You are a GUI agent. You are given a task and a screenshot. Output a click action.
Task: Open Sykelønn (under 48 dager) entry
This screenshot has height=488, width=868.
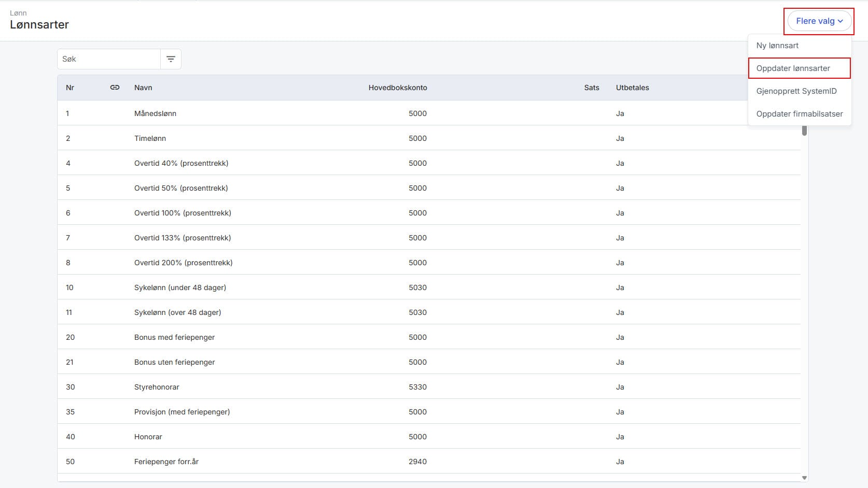180,288
